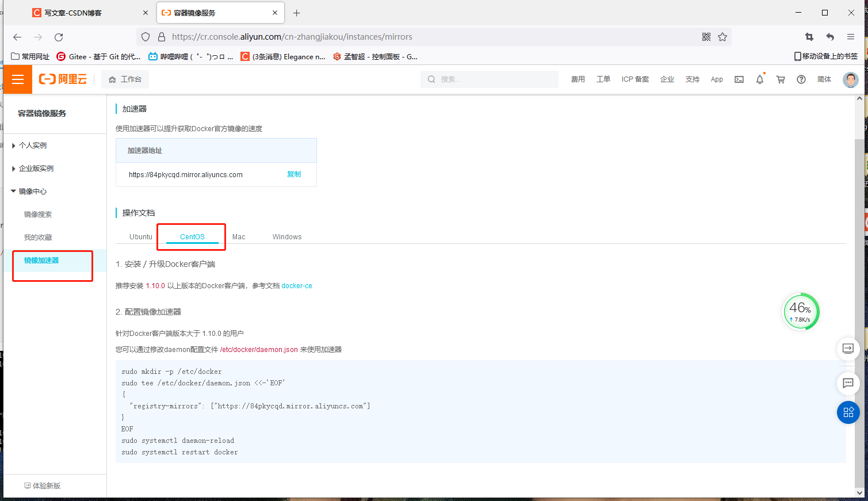This screenshot has width=868, height=501.
Task: Click the scrollbar down arrow
Action: pos(859,492)
